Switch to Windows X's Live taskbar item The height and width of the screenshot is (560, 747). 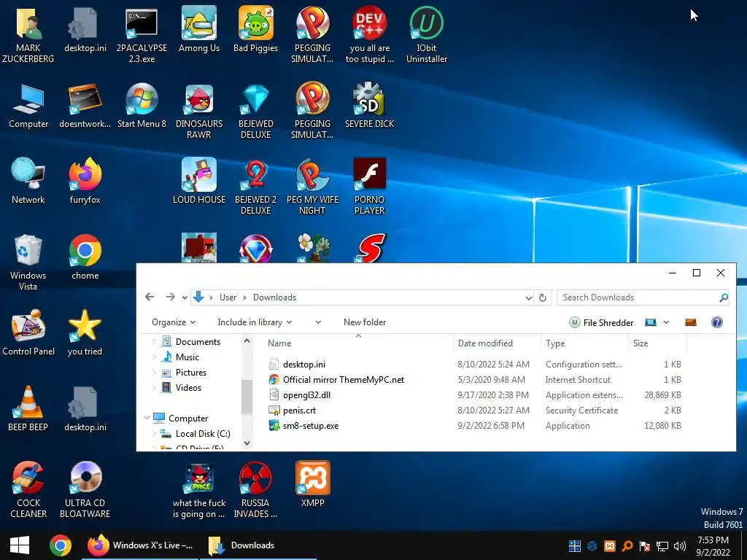[141, 545]
